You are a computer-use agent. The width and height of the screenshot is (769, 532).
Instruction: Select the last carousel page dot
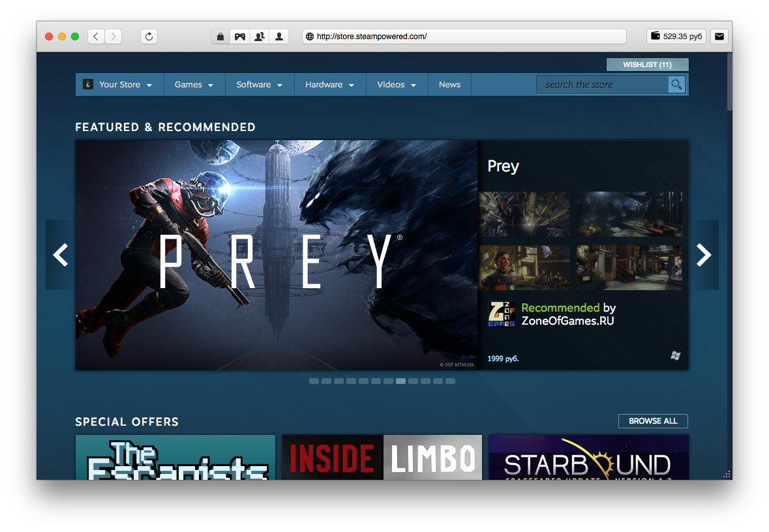[x=450, y=381]
